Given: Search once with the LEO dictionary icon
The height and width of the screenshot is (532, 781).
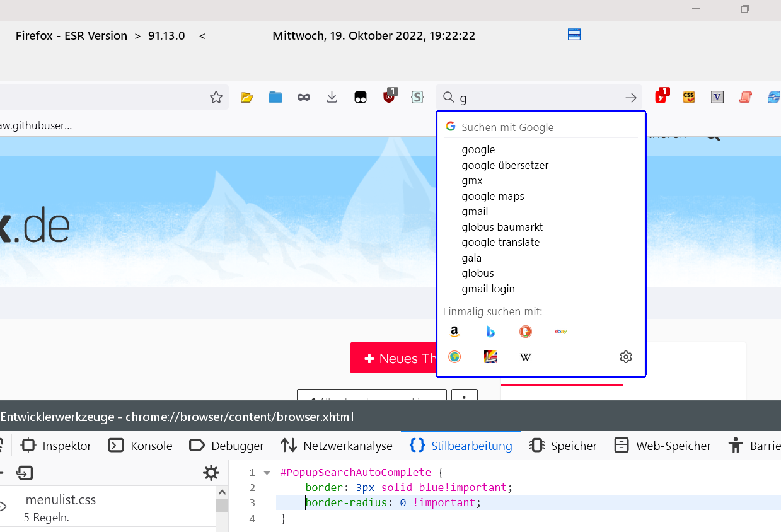Looking at the screenshot, I should (490, 357).
